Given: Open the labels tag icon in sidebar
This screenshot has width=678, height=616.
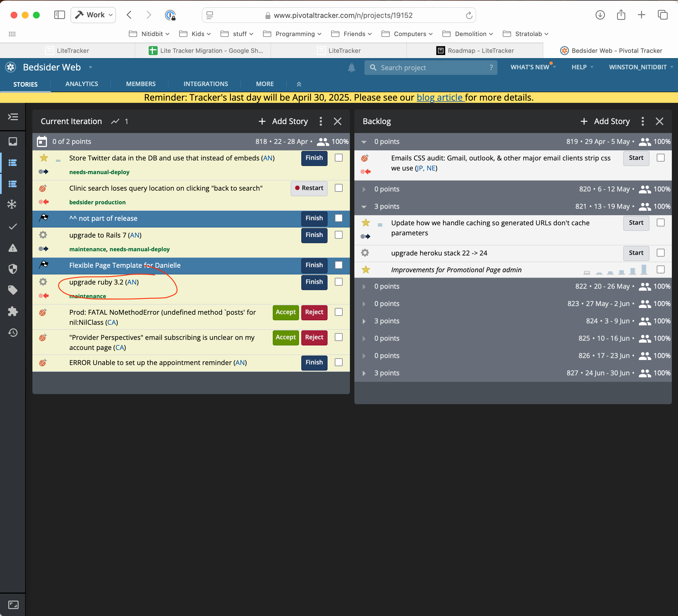Looking at the screenshot, I should click(x=13, y=290).
